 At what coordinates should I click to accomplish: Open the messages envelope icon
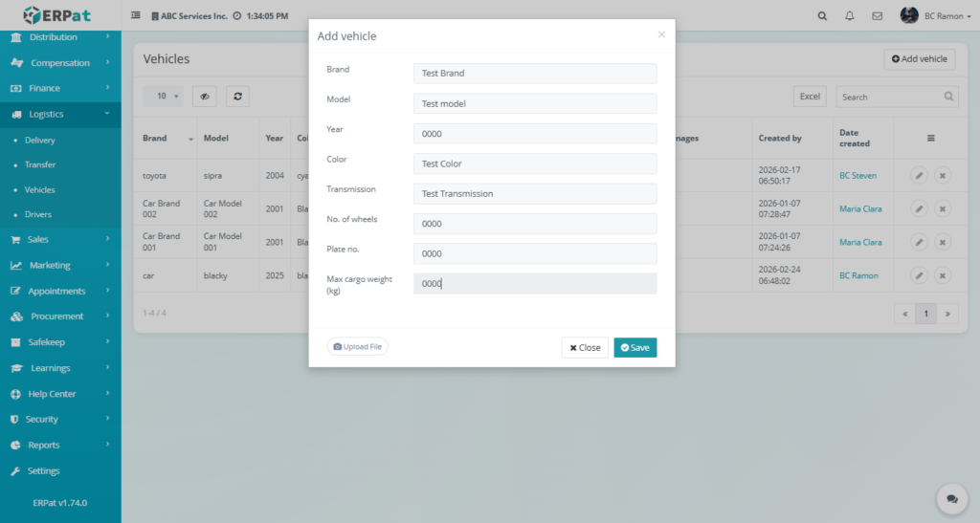[877, 16]
